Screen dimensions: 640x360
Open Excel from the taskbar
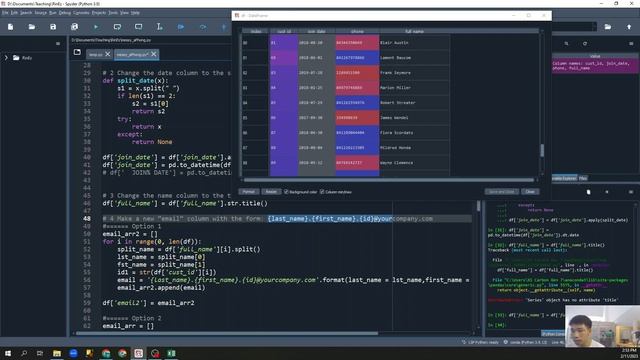pos(171,353)
